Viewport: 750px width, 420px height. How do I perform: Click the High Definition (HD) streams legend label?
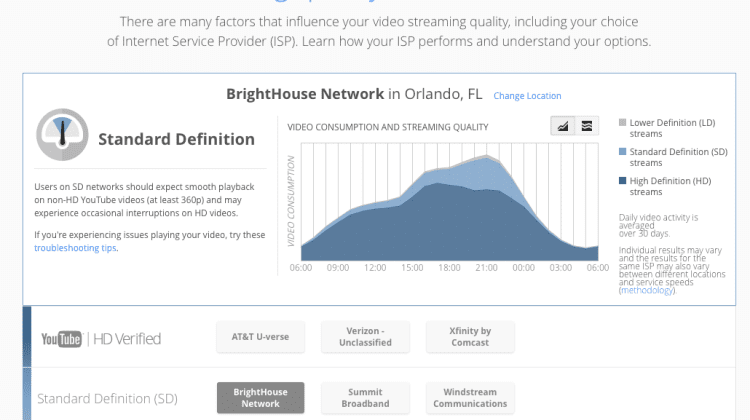670,187
